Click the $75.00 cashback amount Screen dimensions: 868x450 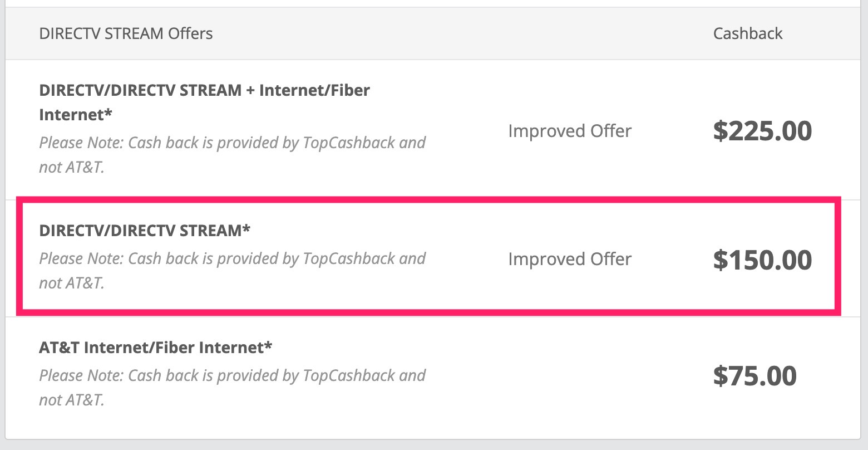point(755,376)
